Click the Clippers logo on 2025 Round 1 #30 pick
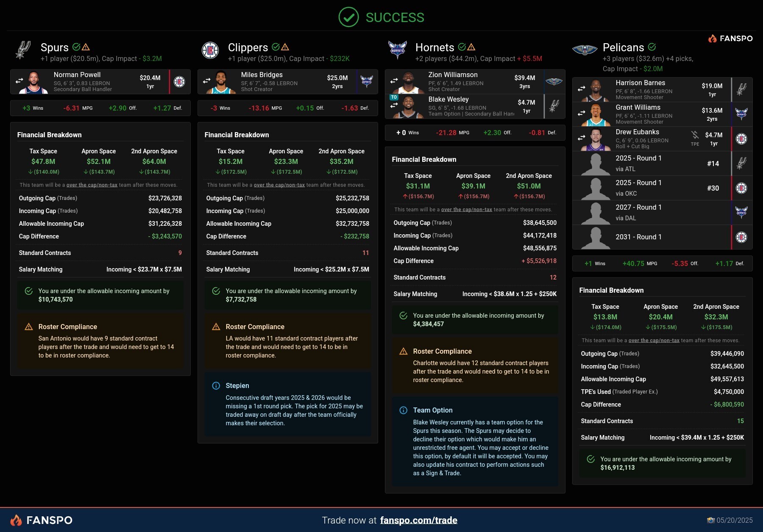This screenshot has width=763, height=532. click(x=741, y=188)
